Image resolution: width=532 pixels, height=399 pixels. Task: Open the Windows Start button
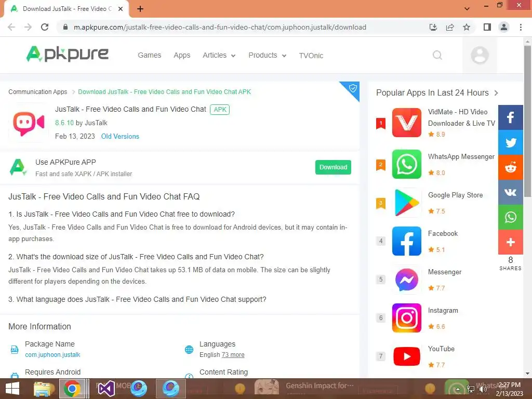[x=12, y=389]
